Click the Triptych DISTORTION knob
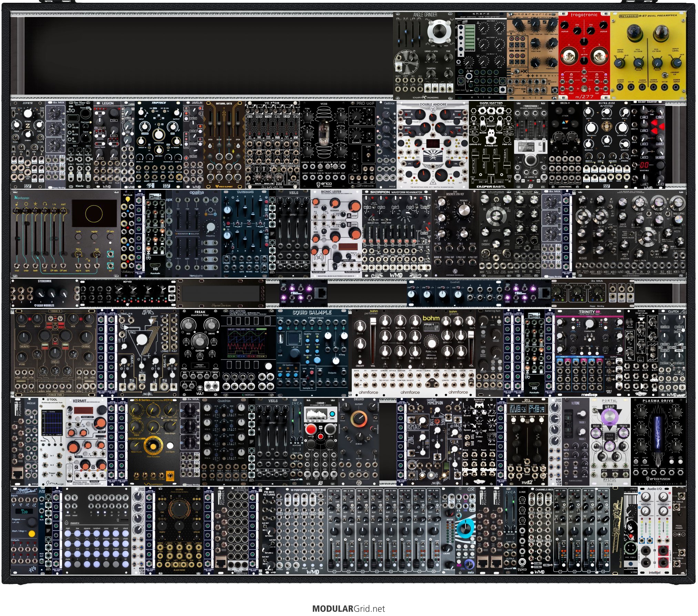Image resolution: width=698 pixels, height=616 pixels. 158,135
